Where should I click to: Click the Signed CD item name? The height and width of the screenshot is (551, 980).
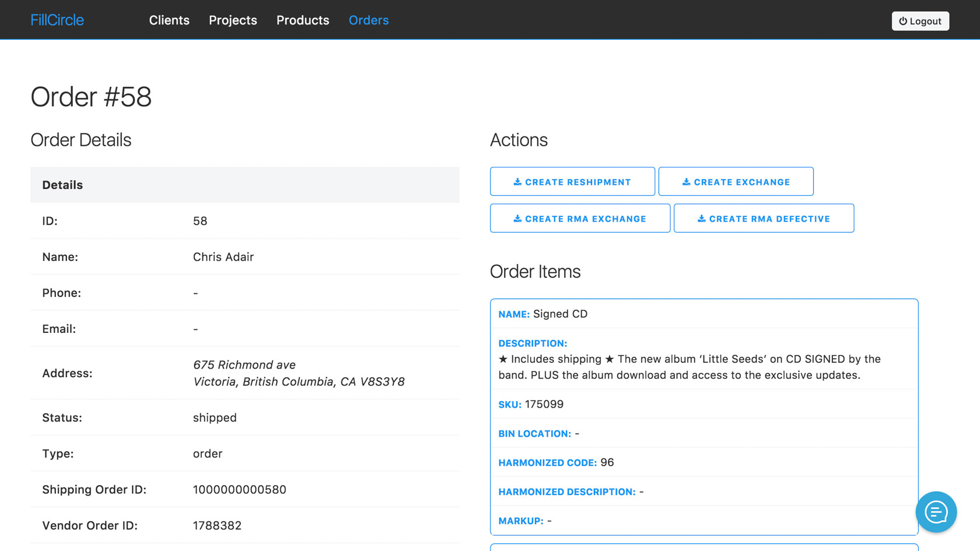click(560, 314)
